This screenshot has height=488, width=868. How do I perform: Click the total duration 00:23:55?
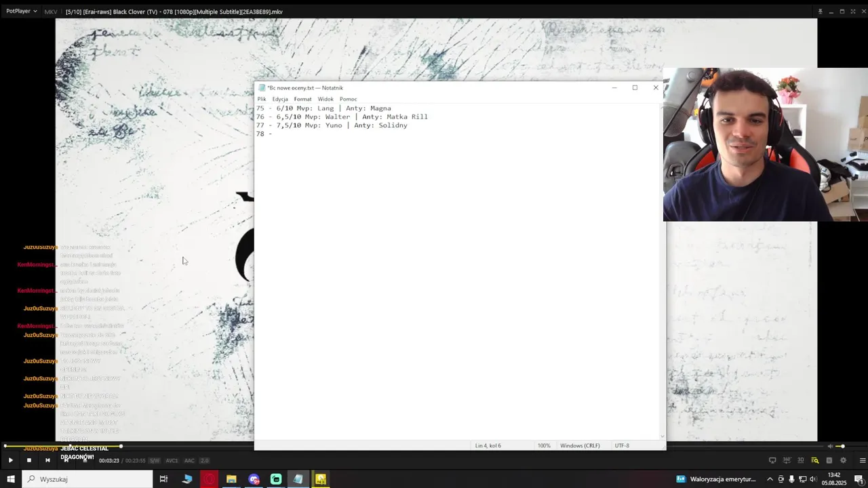tap(135, 461)
